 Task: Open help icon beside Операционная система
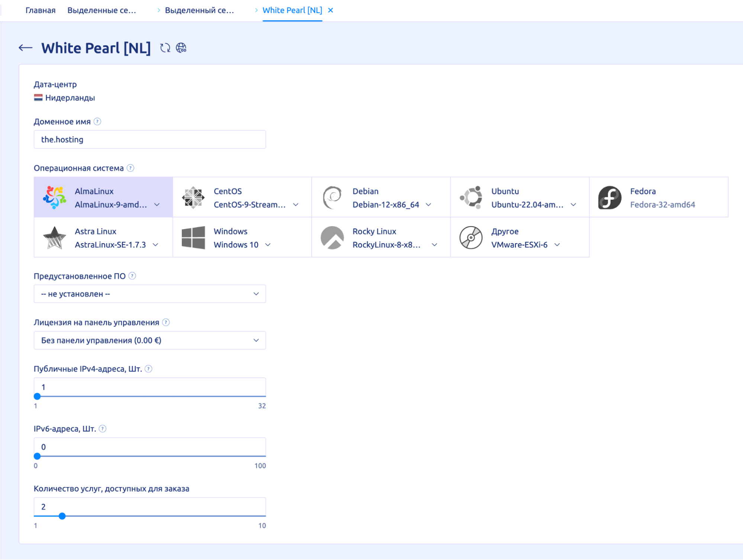click(x=130, y=168)
